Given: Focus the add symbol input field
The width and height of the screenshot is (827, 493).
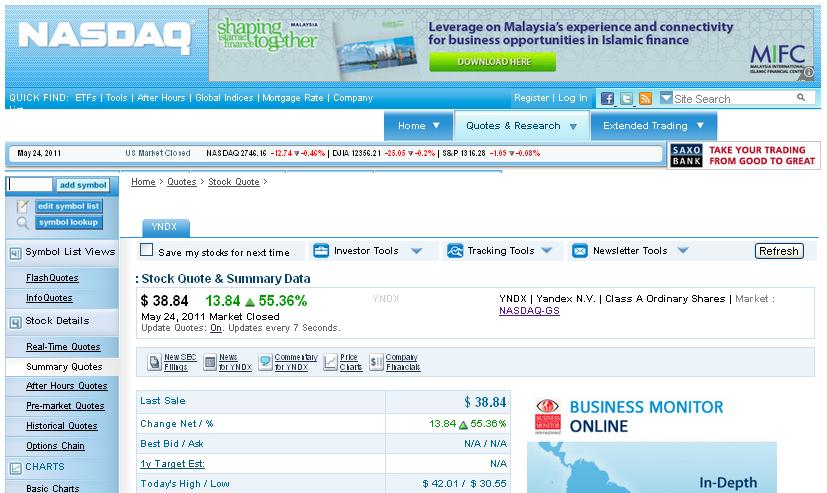Looking at the screenshot, I should (30, 185).
